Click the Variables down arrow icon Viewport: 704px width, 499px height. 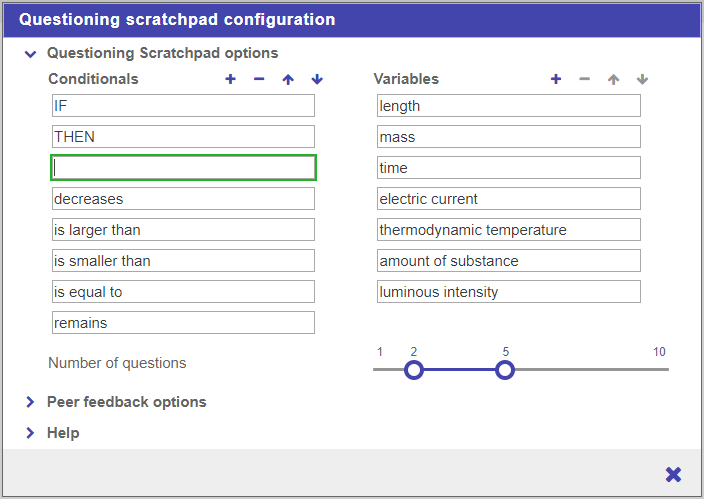tap(643, 79)
